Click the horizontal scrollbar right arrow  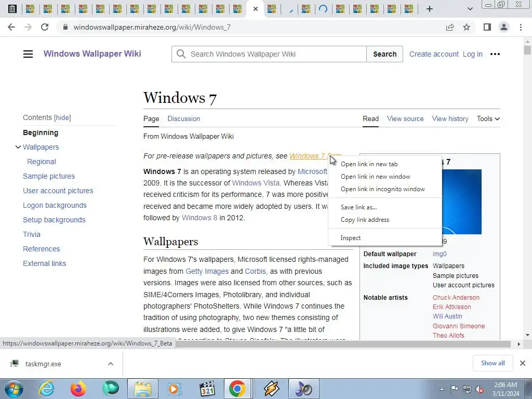pos(518,344)
